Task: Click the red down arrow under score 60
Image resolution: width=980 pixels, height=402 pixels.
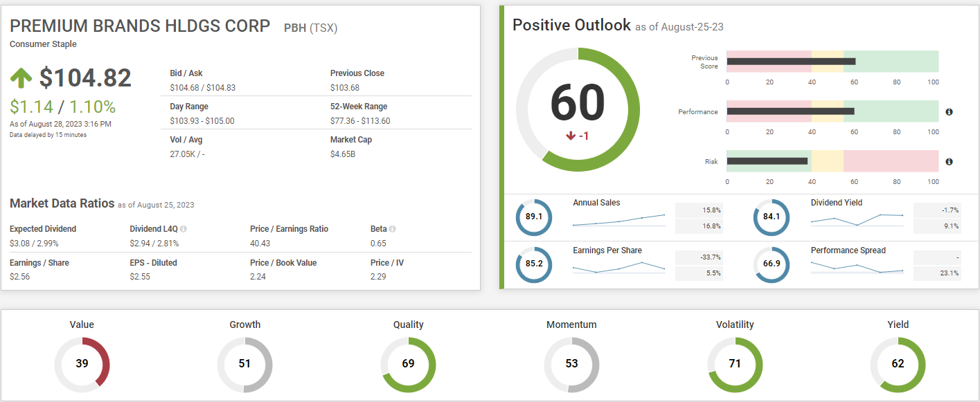Action: point(571,136)
